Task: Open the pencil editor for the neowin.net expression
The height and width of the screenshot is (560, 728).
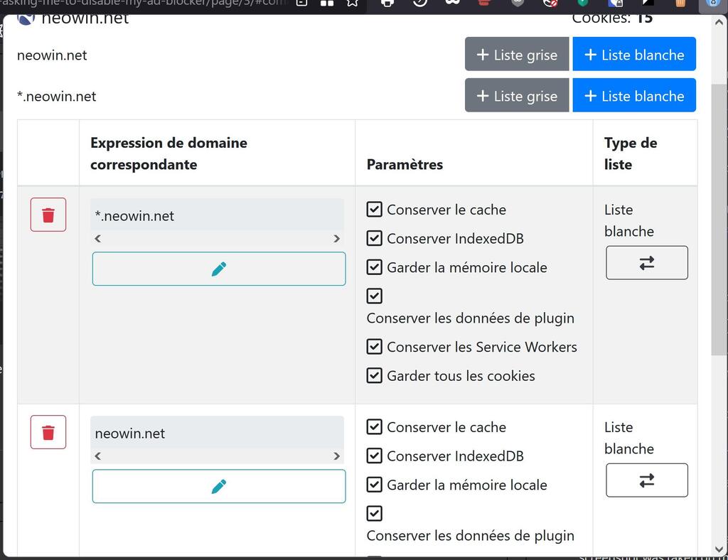Action: point(219,486)
